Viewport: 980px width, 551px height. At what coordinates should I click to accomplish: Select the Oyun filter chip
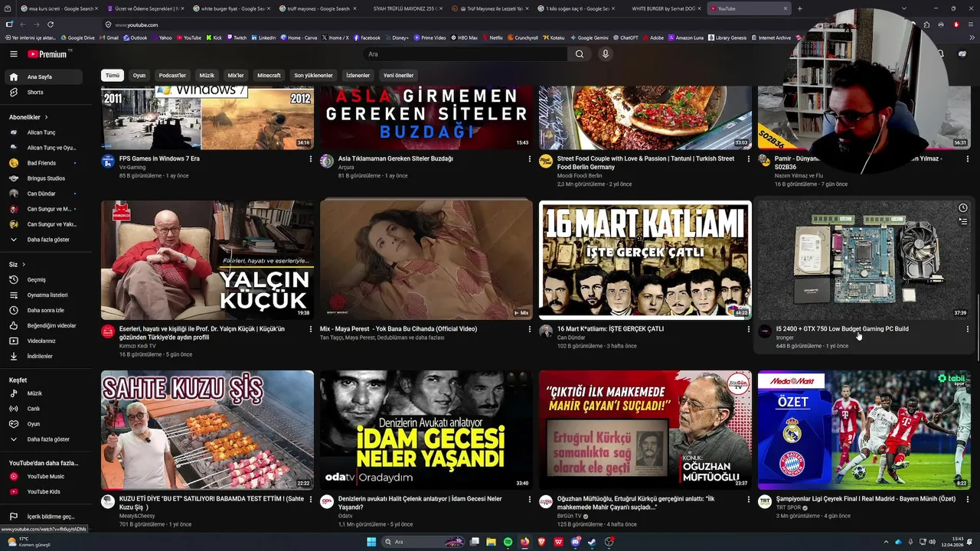pyautogui.click(x=139, y=76)
